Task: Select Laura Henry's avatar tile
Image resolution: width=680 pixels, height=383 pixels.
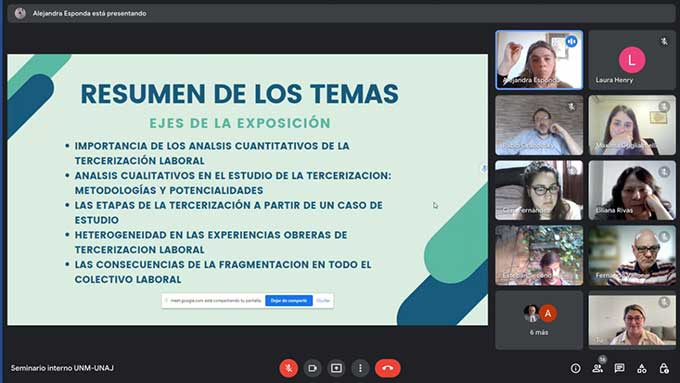Action: coord(632,60)
